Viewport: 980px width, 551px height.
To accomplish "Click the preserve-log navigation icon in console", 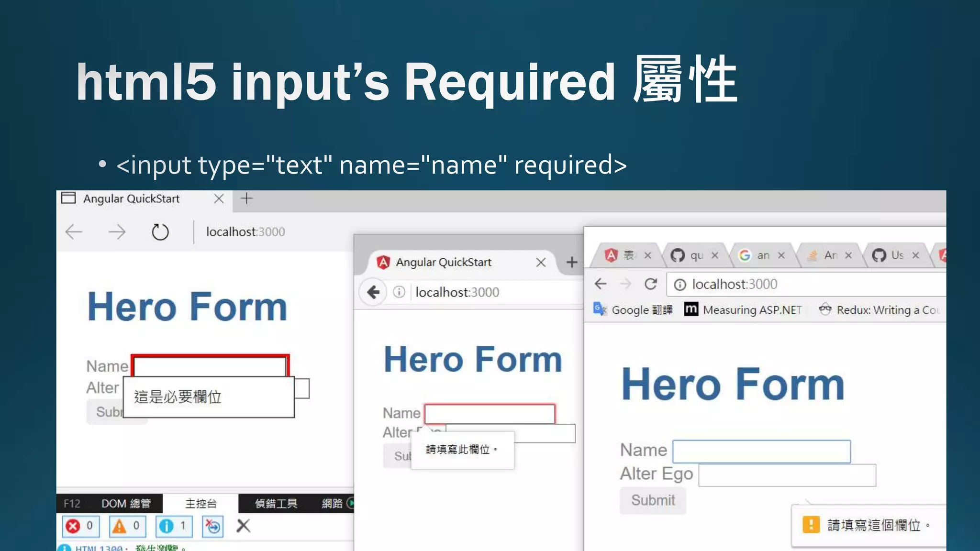I will 213,526.
